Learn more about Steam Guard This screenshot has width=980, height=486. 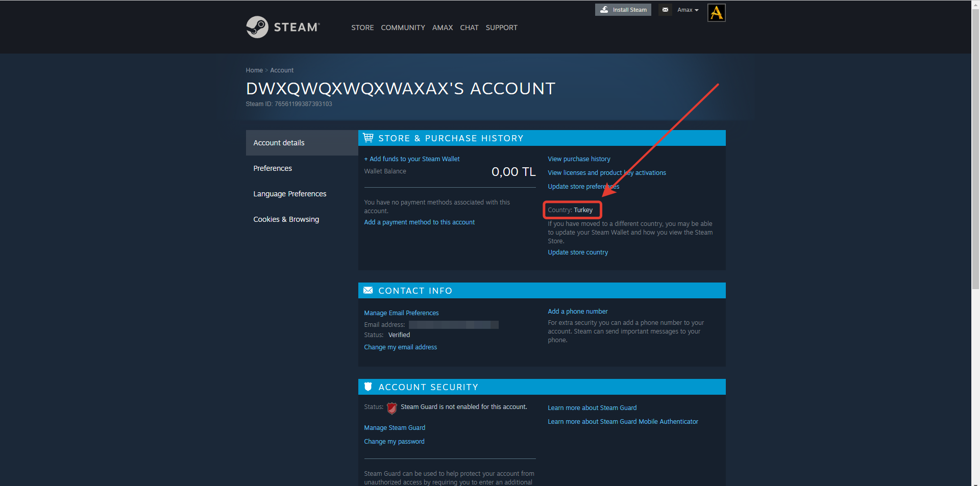[x=592, y=408]
